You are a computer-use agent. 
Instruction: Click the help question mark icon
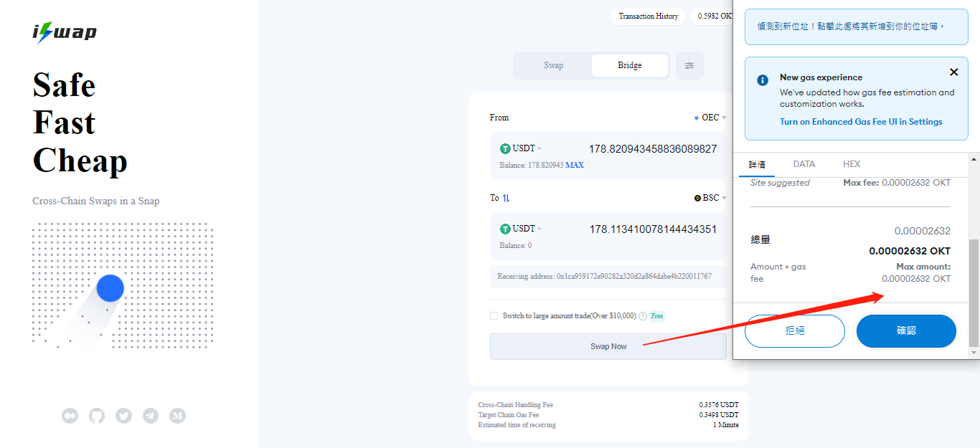click(x=643, y=316)
